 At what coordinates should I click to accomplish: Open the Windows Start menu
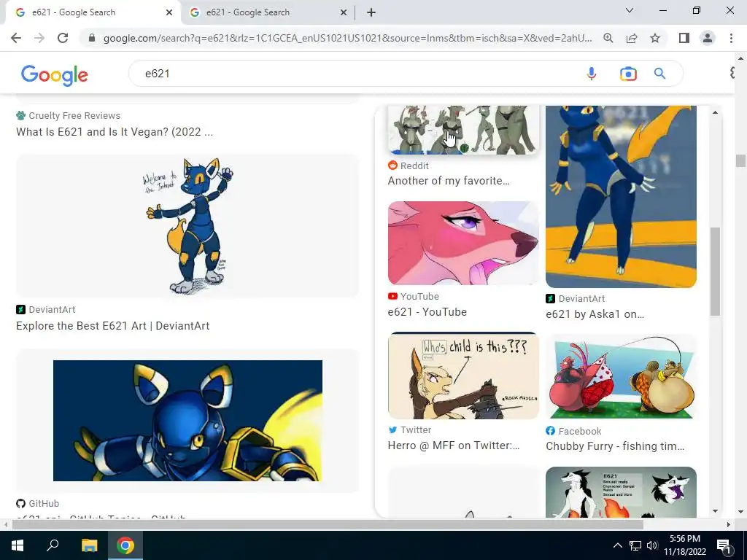point(18,545)
